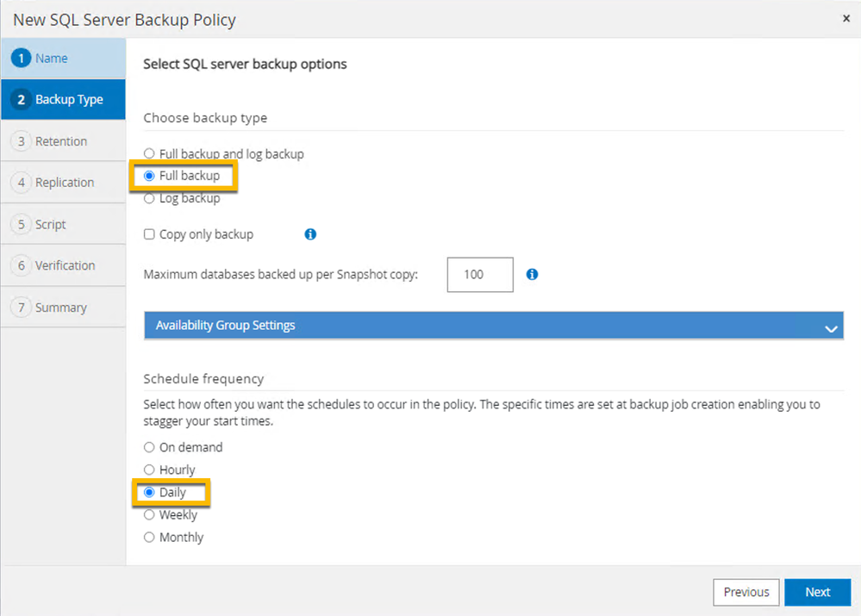Open step 3 Retention in wizard
861x616 pixels.
(x=62, y=141)
